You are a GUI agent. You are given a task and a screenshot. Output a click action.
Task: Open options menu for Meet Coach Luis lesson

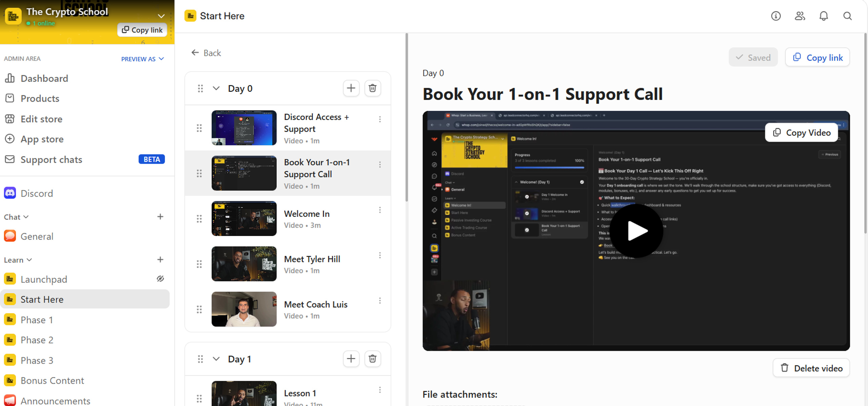tap(380, 301)
